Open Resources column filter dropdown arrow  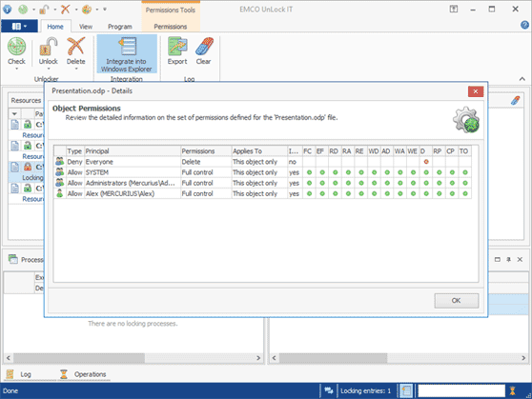14,113
